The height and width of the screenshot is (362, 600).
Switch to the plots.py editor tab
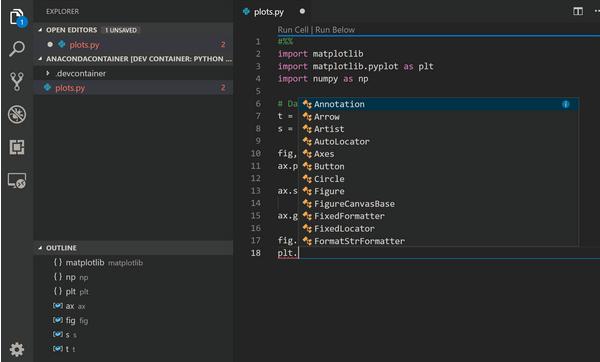268,12
